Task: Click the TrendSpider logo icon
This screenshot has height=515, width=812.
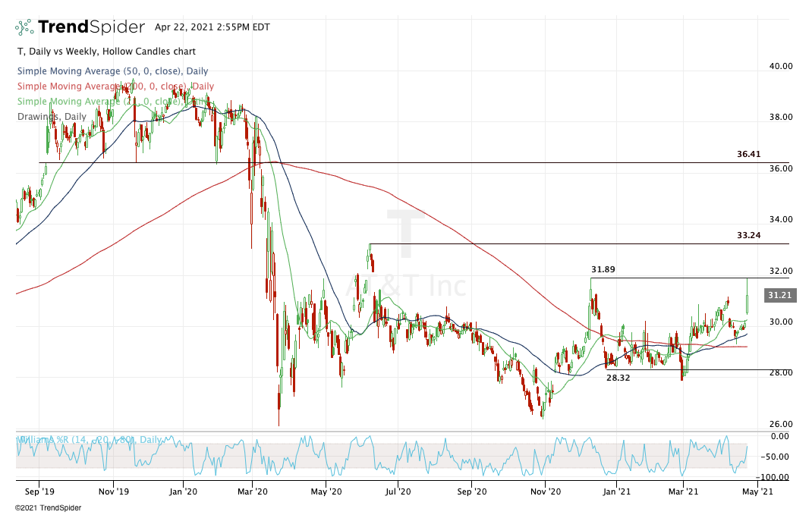Action: point(24,27)
